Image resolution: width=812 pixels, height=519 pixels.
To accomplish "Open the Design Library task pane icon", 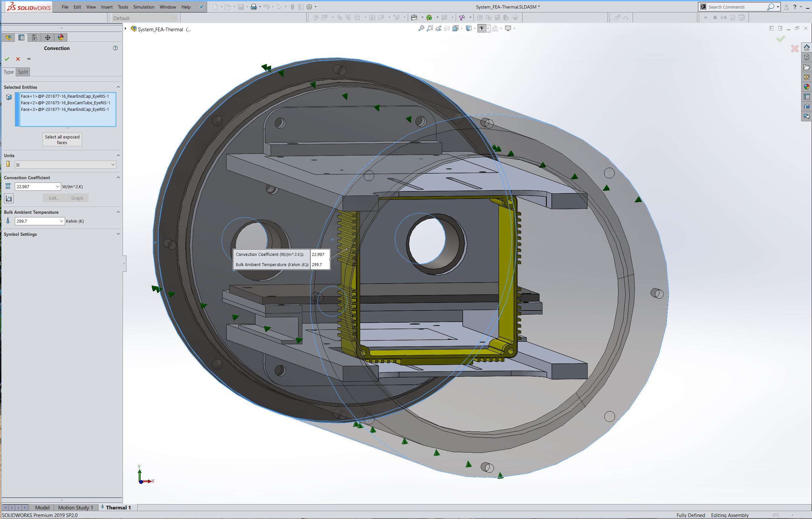I will coord(807,57).
